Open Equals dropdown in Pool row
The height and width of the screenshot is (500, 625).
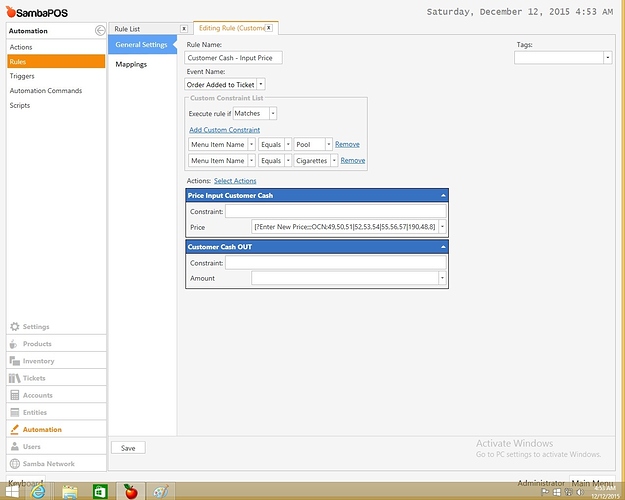point(288,144)
